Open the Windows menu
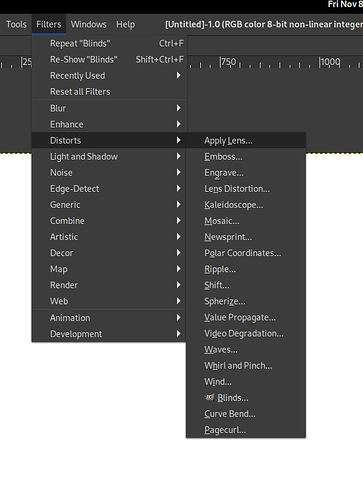This screenshot has height=499, width=363. [x=88, y=24]
